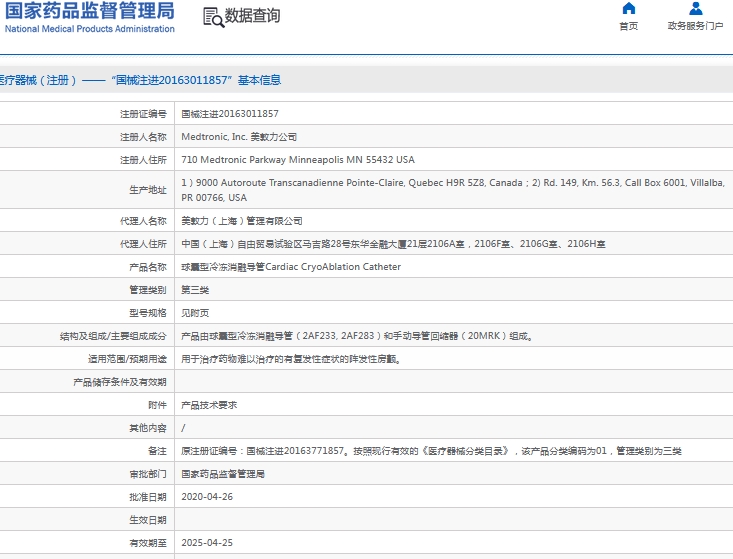Select remark text 原注册证编号：国械注进20163771857
This screenshot has height=559, width=733.
[431, 451]
